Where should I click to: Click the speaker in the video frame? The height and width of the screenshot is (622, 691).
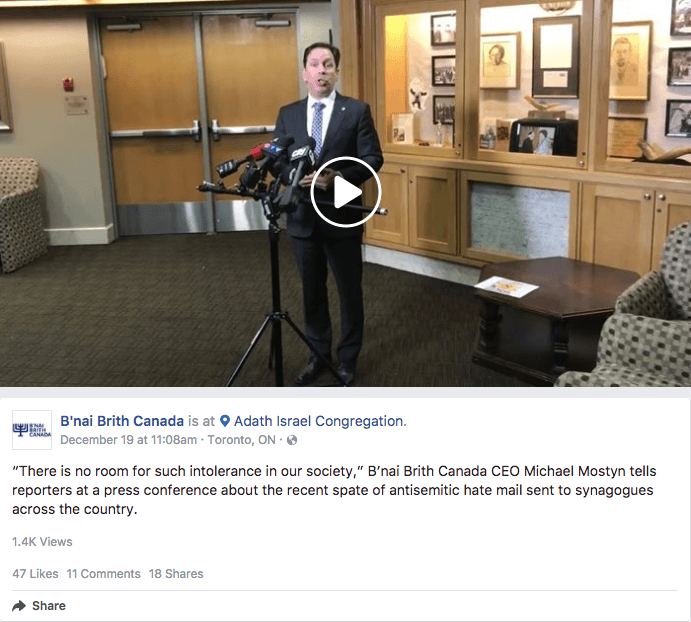point(328,212)
